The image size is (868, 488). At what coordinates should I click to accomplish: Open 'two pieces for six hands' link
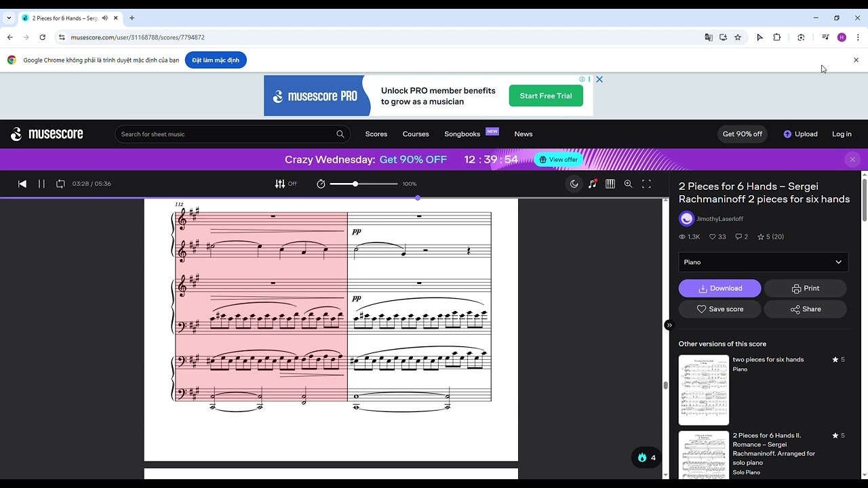(768, 359)
